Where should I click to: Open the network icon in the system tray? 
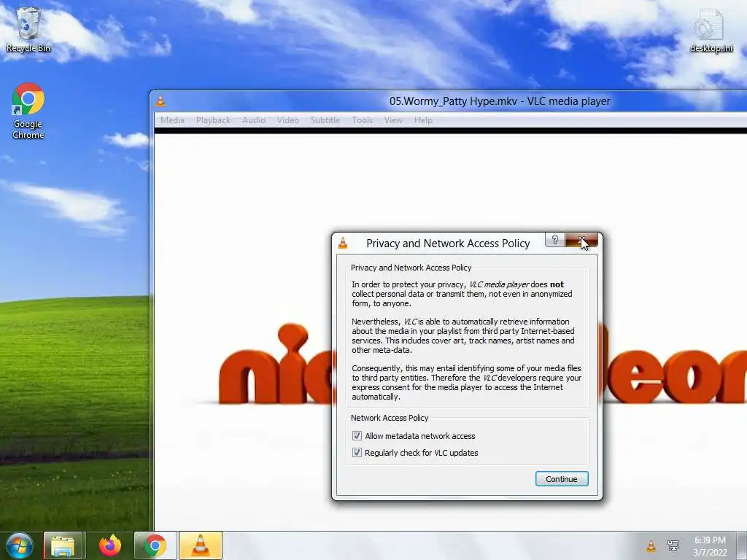pos(673,546)
